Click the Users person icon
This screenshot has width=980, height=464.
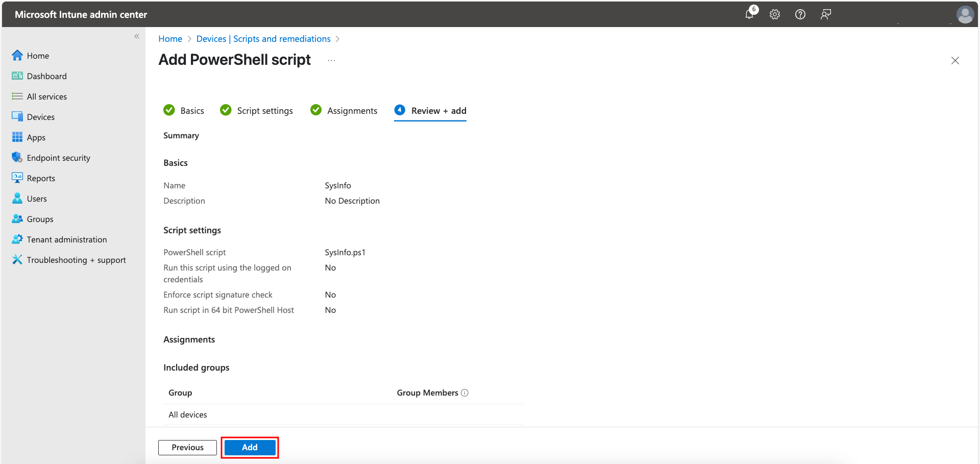point(17,198)
